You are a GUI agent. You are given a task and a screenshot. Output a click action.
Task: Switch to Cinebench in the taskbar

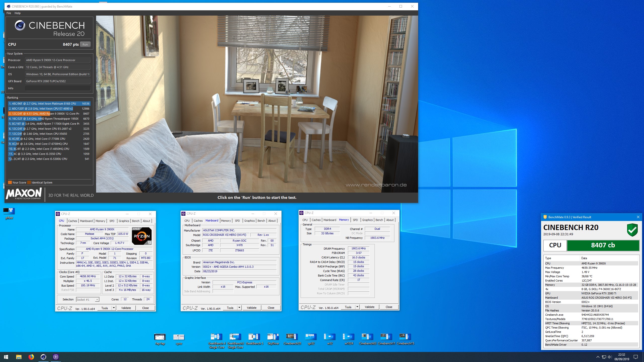(x=43, y=357)
